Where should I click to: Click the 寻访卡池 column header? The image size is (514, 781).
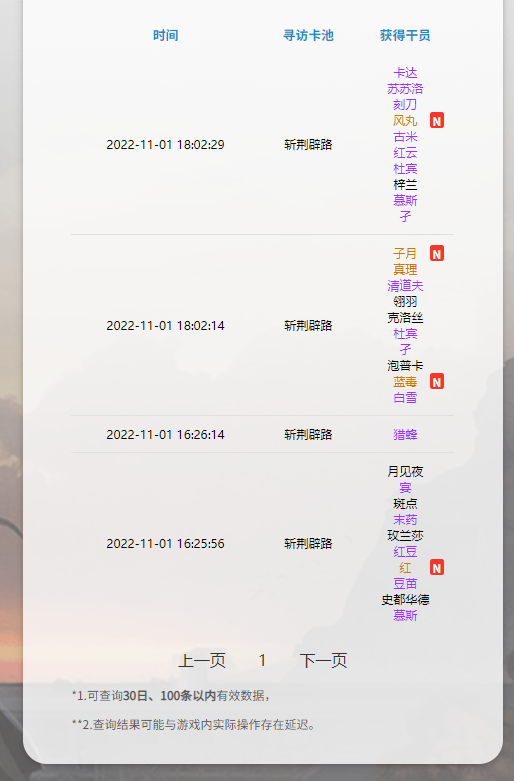(308, 35)
